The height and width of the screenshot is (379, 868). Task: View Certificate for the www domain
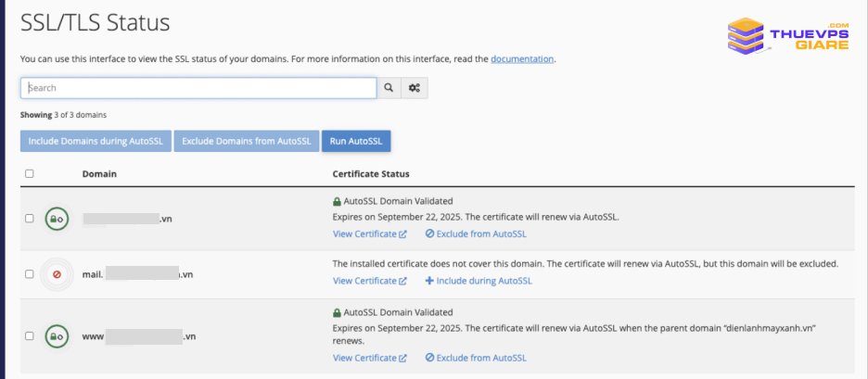coord(370,358)
